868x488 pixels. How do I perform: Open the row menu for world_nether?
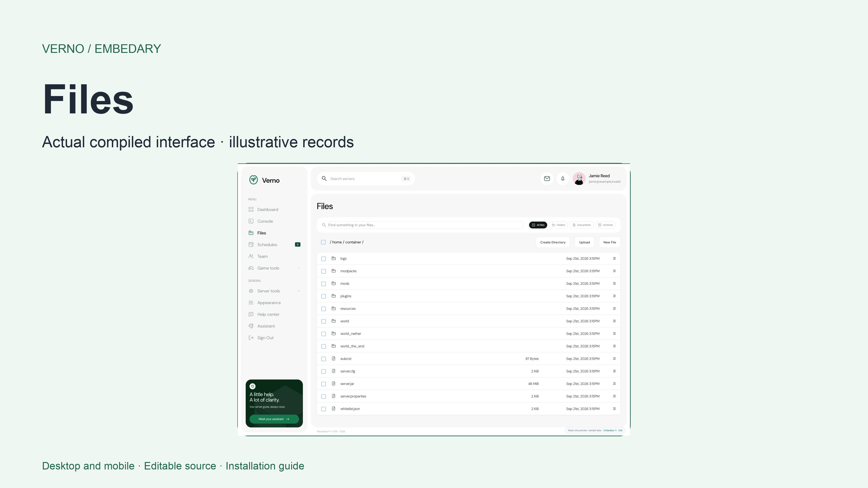614,334
